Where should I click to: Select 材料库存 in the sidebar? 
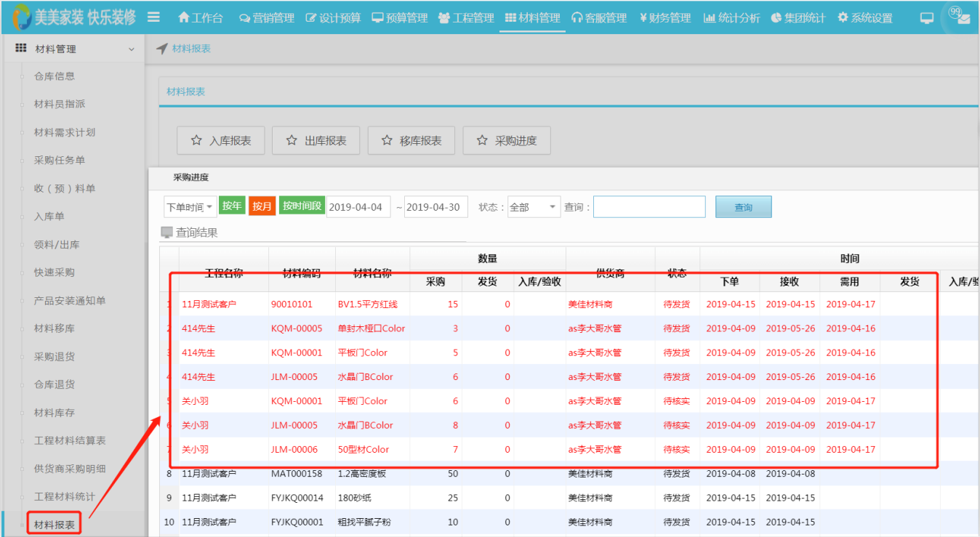(x=55, y=413)
